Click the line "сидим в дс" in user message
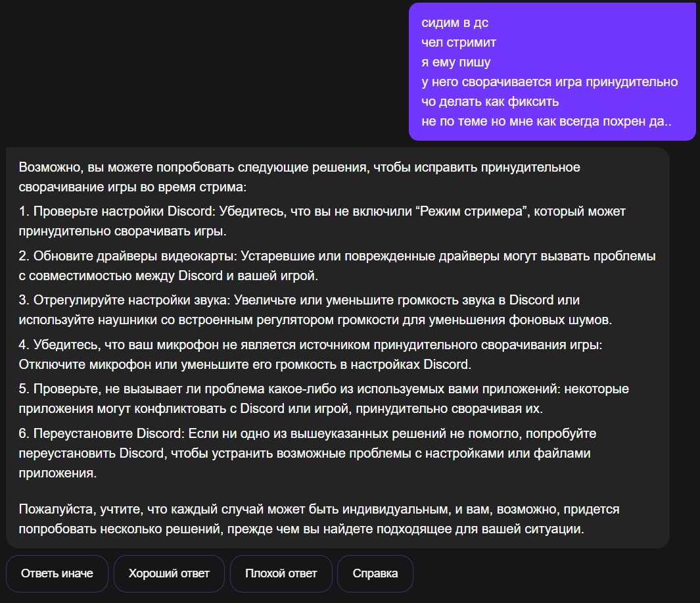This screenshot has width=700, height=603. click(455, 23)
